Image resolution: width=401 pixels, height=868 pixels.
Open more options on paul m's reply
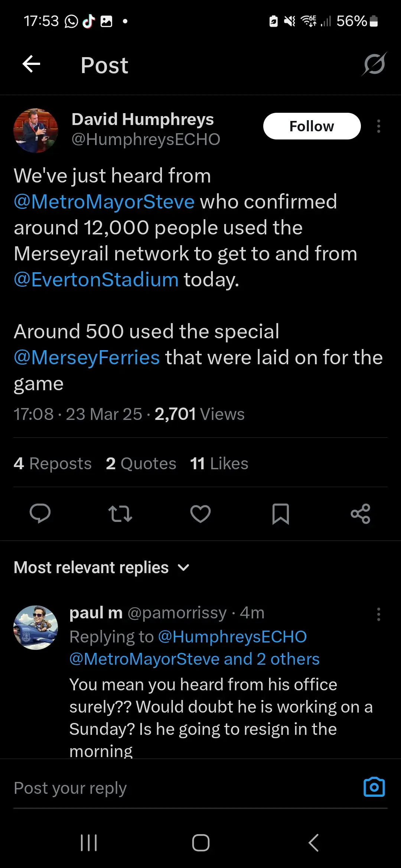(379, 614)
